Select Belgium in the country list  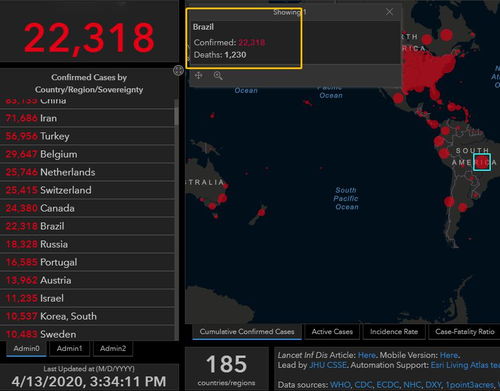[87, 154]
